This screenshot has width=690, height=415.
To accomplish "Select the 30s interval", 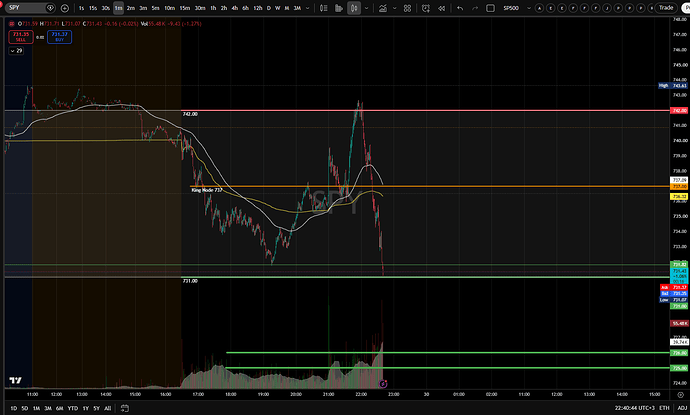I will click(x=106, y=8).
